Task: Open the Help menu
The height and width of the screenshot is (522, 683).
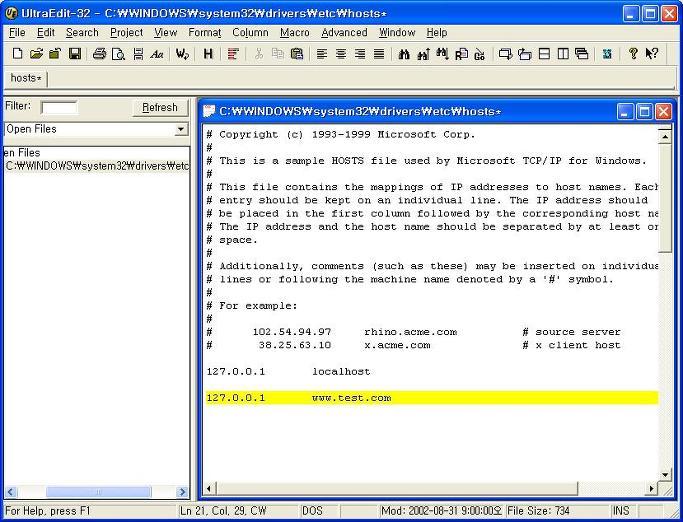Action: click(436, 33)
